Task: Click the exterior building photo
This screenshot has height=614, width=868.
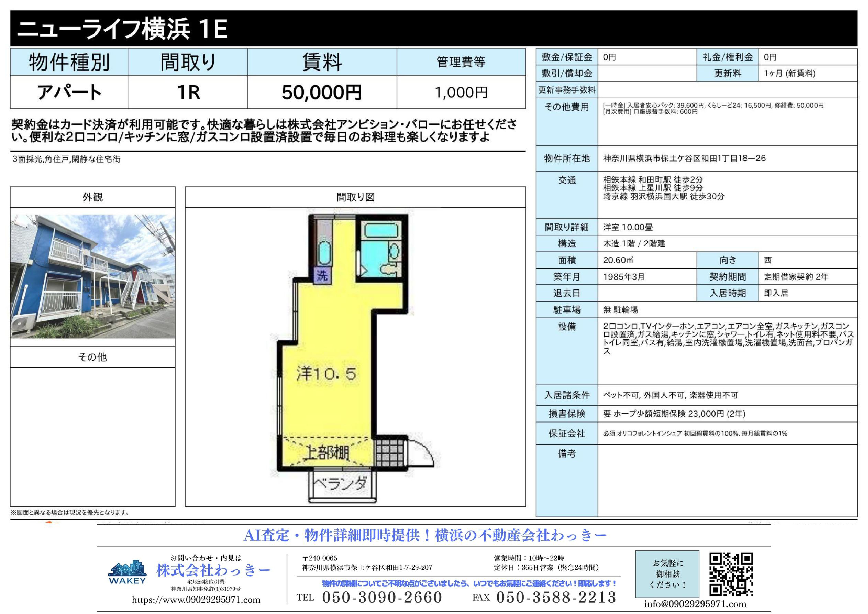Action: (93, 276)
